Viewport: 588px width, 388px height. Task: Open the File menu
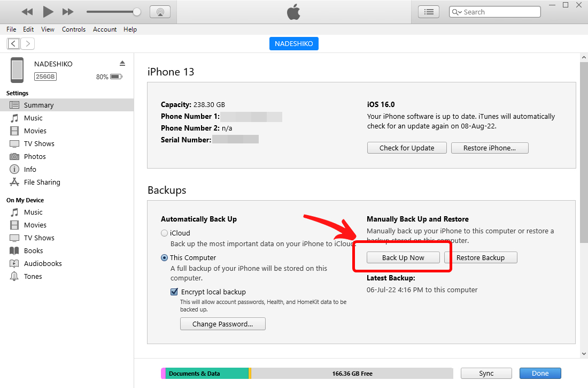11,29
